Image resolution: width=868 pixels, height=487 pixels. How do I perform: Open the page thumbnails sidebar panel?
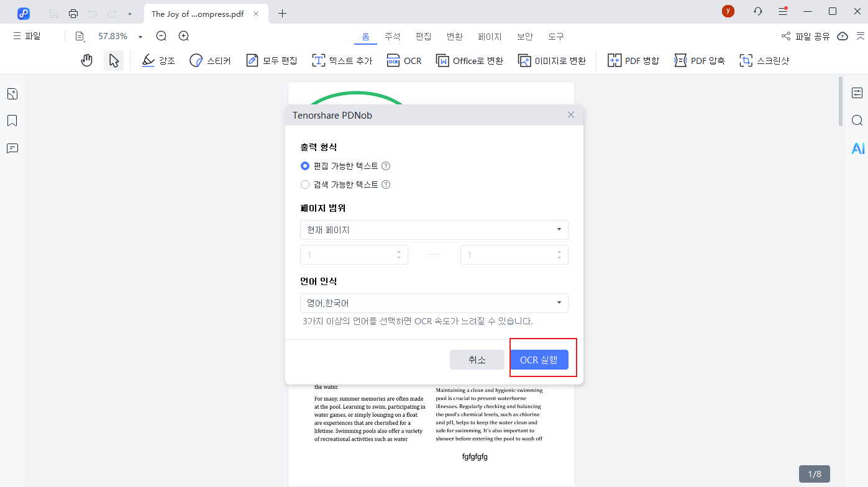(12, 93)
